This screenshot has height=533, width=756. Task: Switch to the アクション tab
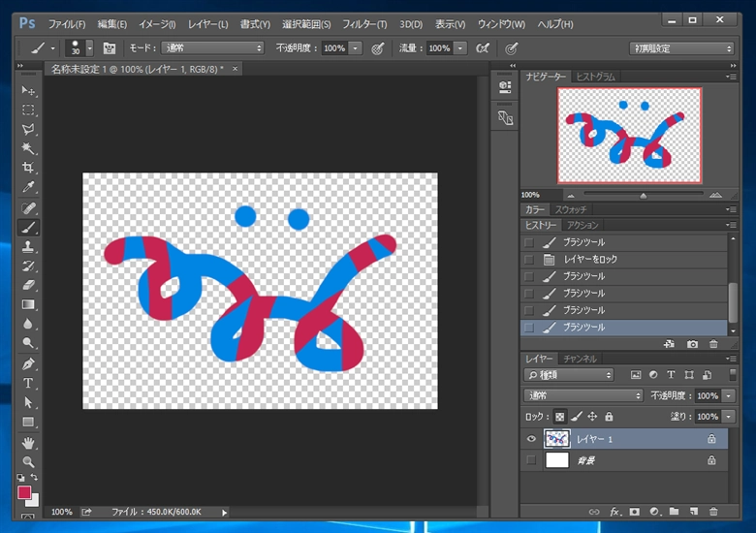coord(583,225)
